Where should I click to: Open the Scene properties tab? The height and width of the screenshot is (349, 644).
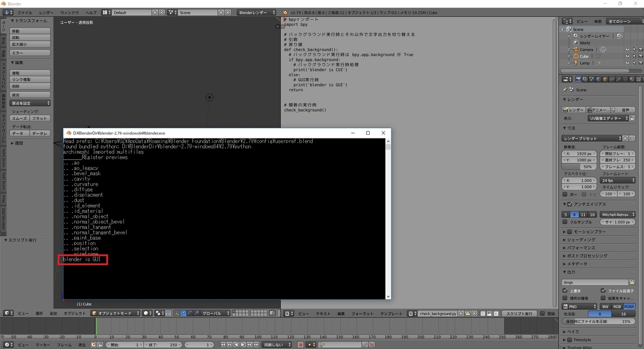tap(592, 79)
